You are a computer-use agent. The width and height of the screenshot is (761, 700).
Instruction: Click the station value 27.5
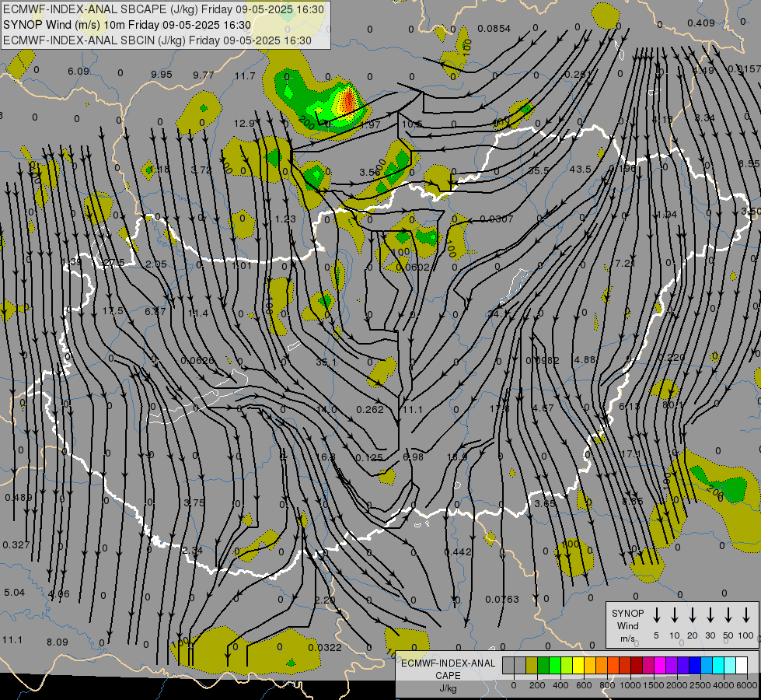(114, 263)
